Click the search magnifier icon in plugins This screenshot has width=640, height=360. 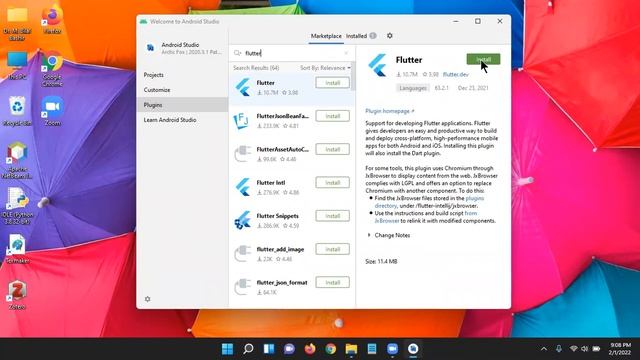(x=238, y=53)
